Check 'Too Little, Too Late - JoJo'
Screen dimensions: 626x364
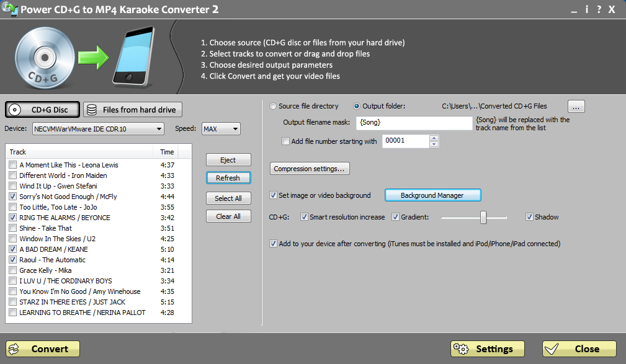pos(13,207)
